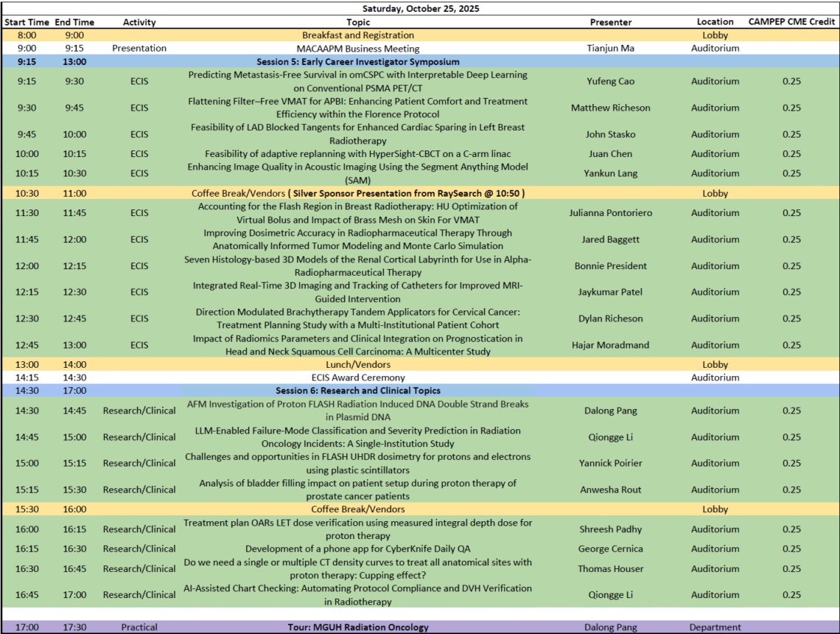
Task: Select the Tour: MGUH Radiation Oncology cell
Action: click(358, 627)
